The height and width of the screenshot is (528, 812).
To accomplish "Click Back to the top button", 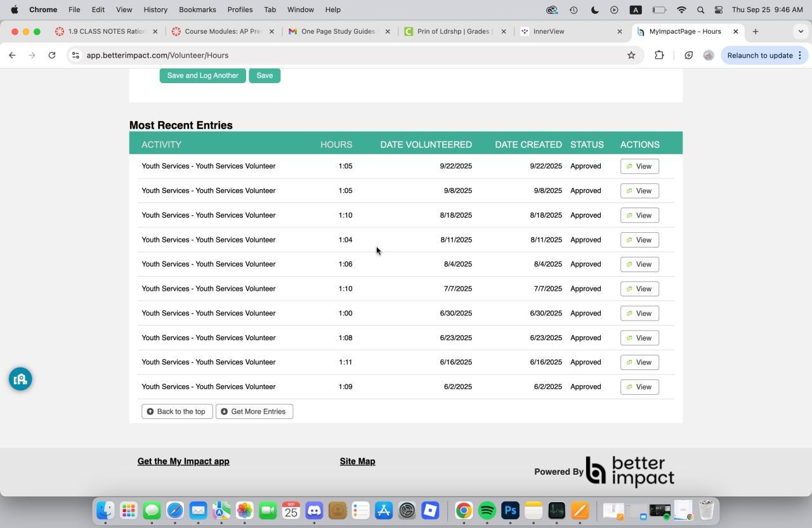I will [x=177, y=411].
